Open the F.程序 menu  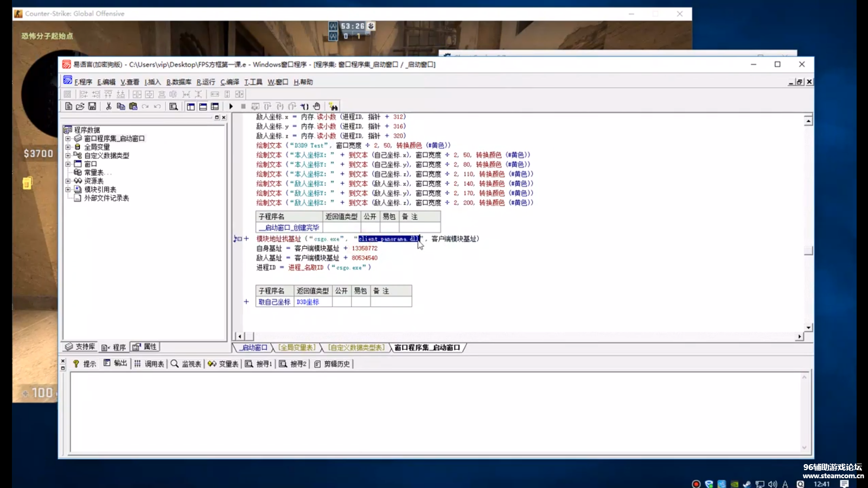(83, 82)
